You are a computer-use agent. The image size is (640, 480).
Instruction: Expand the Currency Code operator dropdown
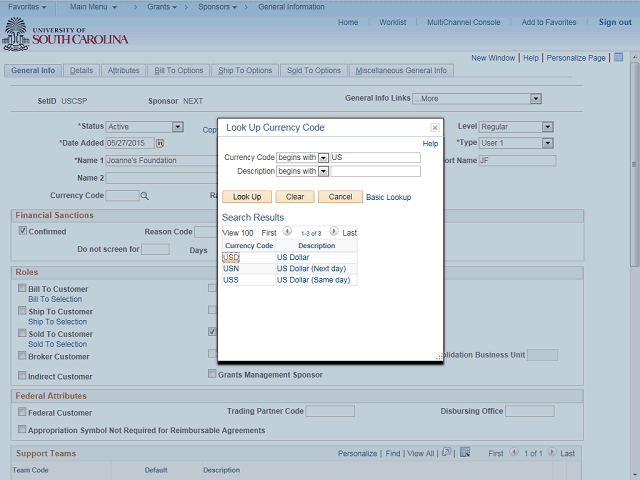coord(323,157)
